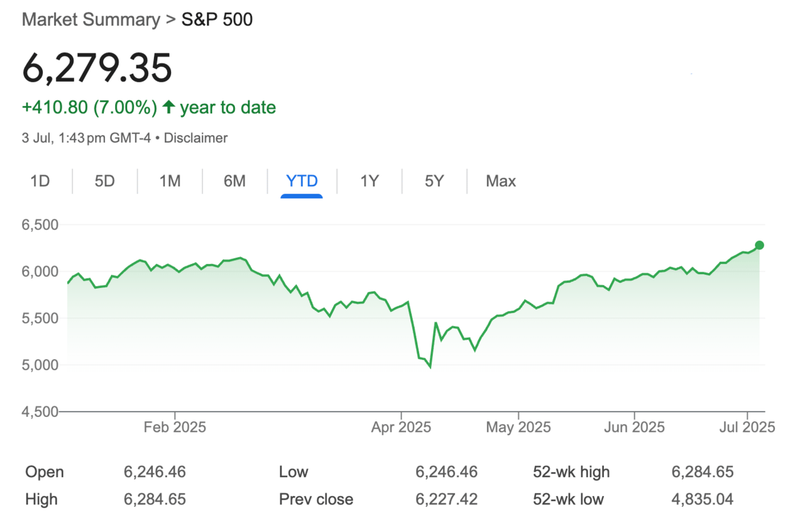Click the +410.80 (7.00%) change text
The image size is (812, 520).
point(90,108)
